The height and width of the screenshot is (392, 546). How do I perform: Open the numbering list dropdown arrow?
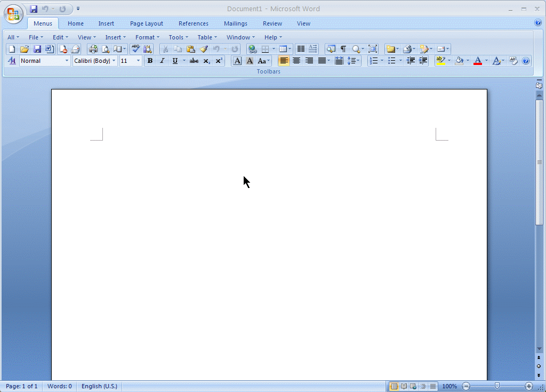382,61
